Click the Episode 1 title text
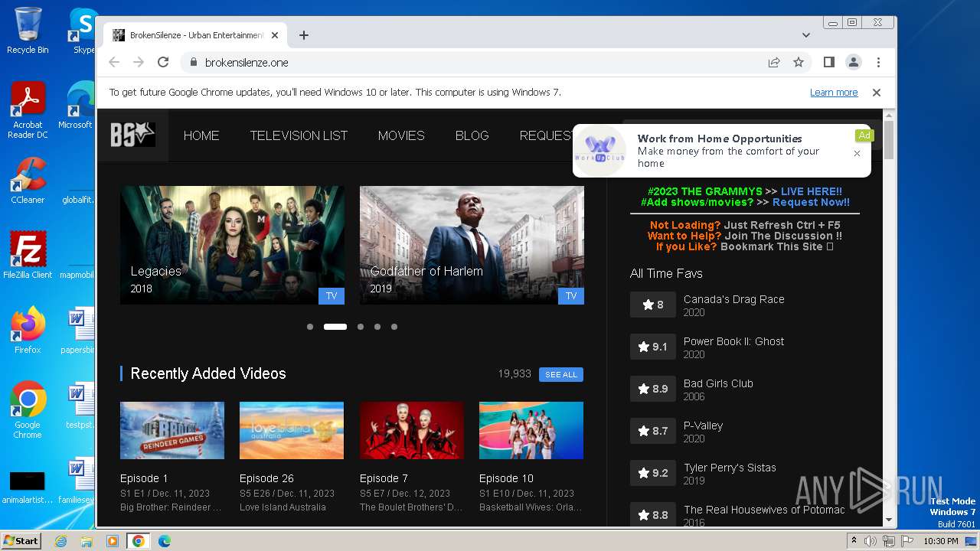This screenshot has height=551, width=980. (x=144, y=478)
